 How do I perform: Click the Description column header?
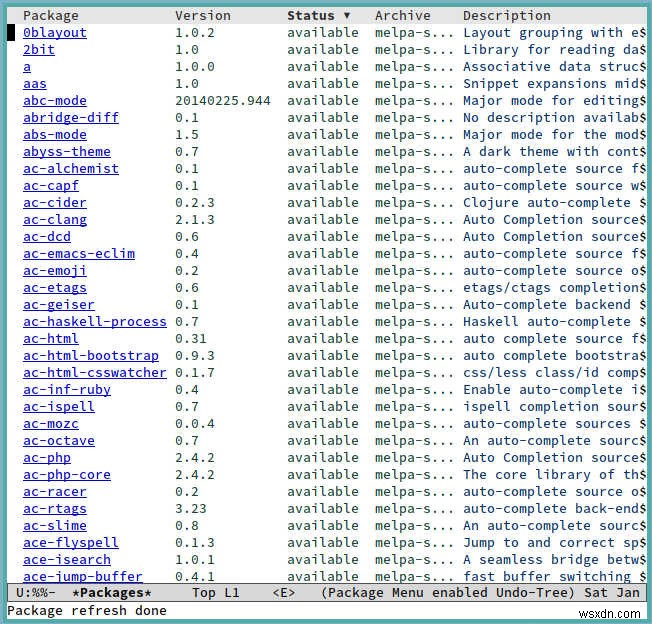tap(506, 16)
